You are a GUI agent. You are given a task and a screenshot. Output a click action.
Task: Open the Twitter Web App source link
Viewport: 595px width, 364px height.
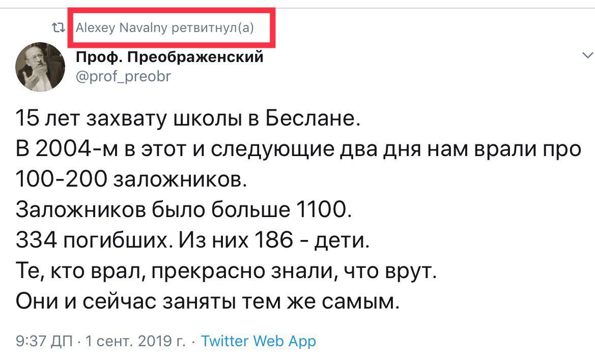pos(259,341)
